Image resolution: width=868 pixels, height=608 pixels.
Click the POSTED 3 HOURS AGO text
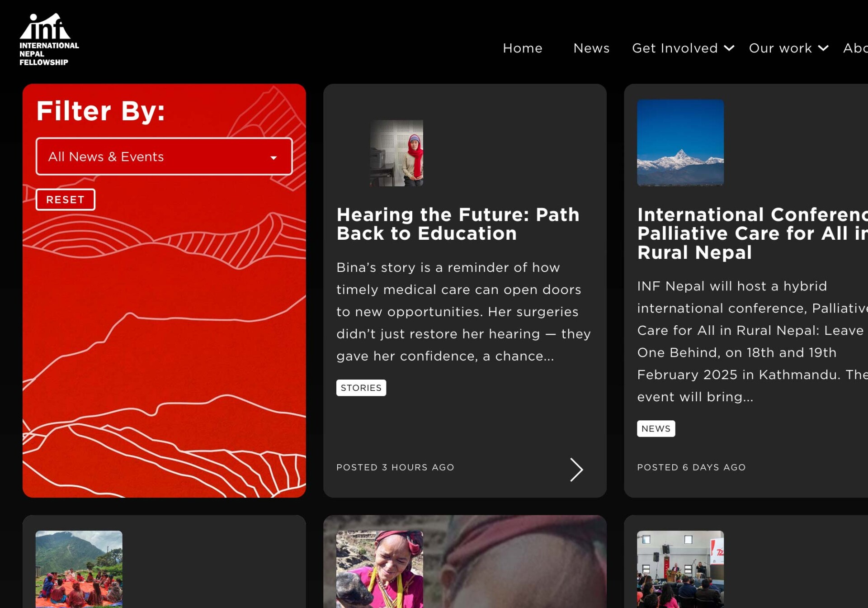pos(395,467)
